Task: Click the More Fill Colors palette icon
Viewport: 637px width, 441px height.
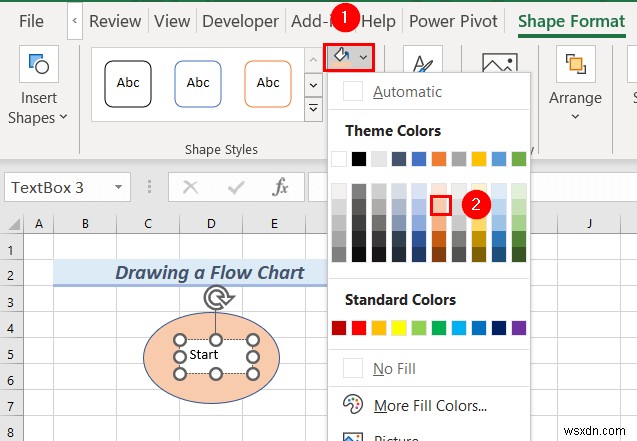Action: pos(353,404)
